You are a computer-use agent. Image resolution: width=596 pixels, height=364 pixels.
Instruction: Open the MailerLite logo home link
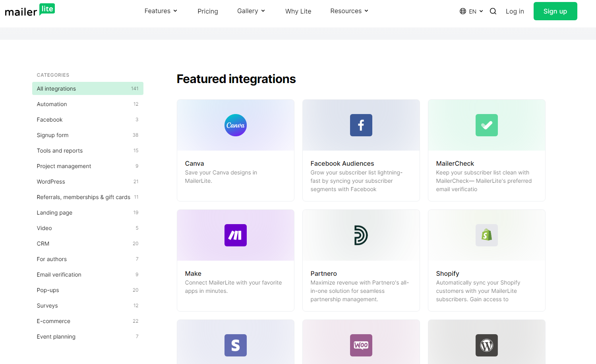[x=30, y=10]
